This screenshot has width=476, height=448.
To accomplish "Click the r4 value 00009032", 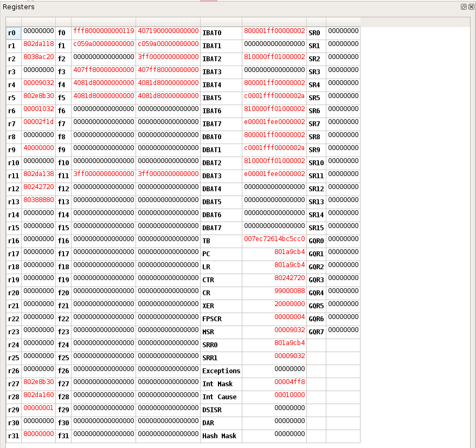I will coord(38,83).
